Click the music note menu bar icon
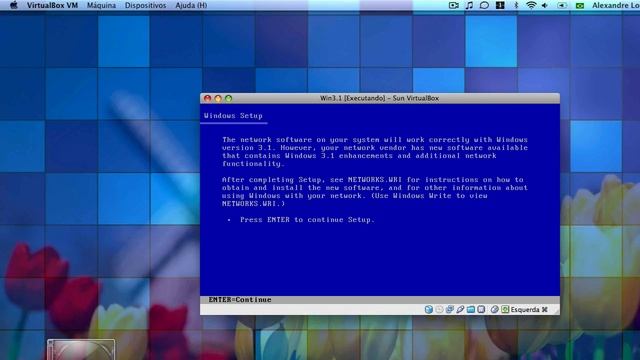The height and width of the screenshot is (360, 640). [x=469, y=5]
